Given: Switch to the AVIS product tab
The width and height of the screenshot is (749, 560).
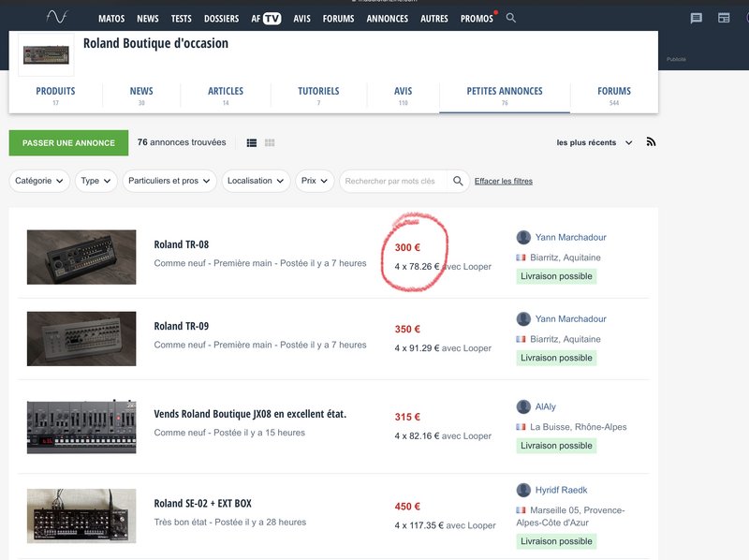Looking at the screenshot, I should pos(404,96).
